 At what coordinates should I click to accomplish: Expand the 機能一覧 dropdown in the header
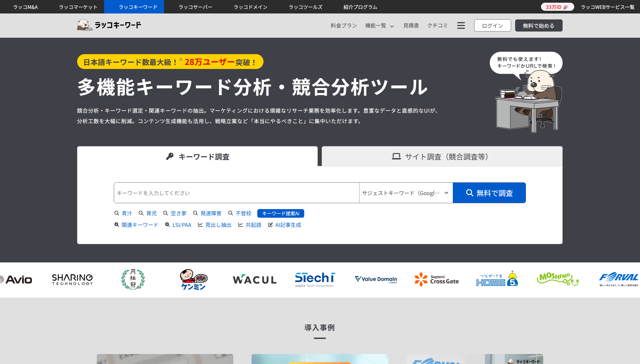pyautogui.click(x=380, y=26)
